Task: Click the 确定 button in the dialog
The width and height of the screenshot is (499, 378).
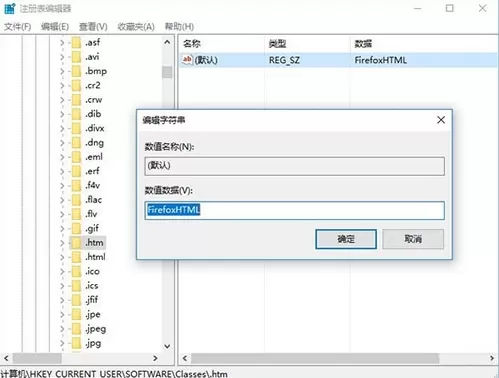Action: tap(346, 239)
